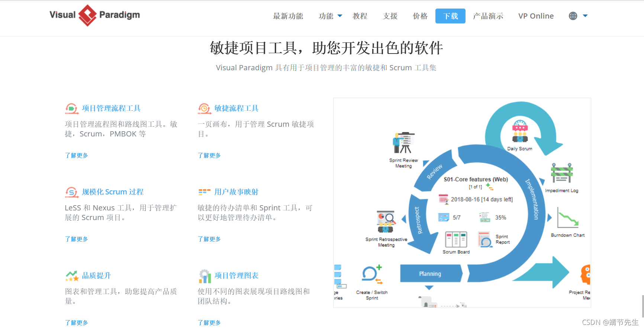Open the 规模化 Scrum 过程 heading link
This screenshot has height=329, width=644.
pos(113,192)
